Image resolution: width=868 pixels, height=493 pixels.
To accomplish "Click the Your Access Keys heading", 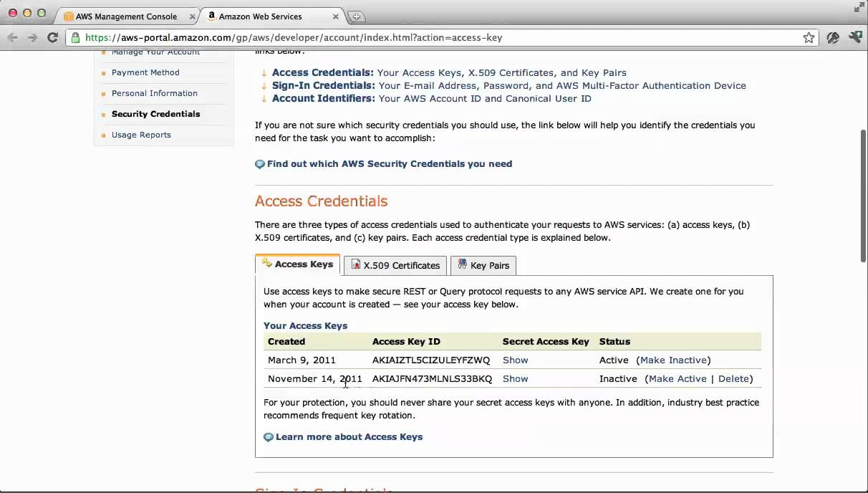I will (305, 325).
